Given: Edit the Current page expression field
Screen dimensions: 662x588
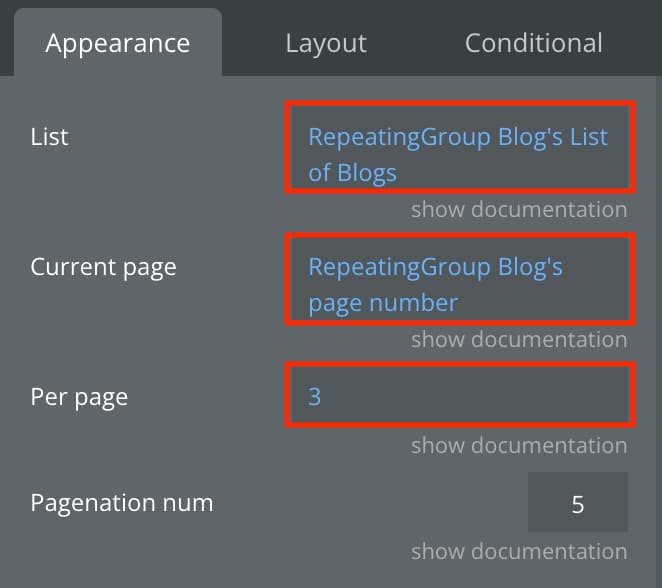Looking at the screenshot, I should tap(460, 279).
